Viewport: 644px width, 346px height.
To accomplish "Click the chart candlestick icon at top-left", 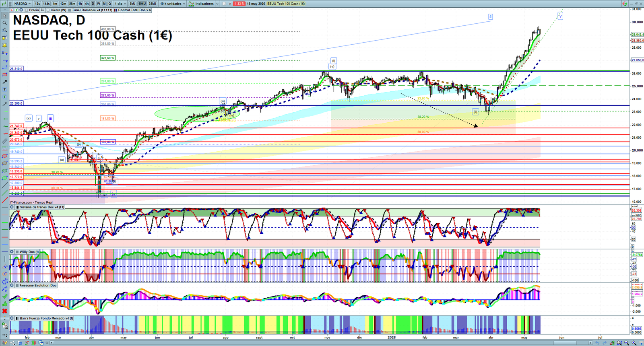I will pos(4,4).
